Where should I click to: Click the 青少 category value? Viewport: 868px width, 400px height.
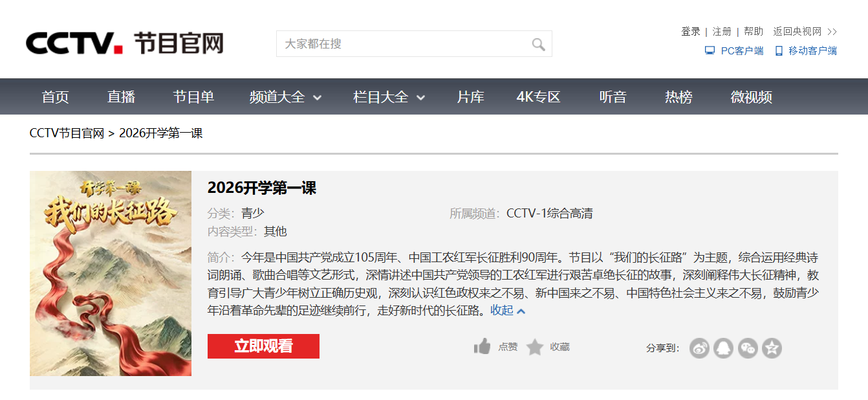253,214
